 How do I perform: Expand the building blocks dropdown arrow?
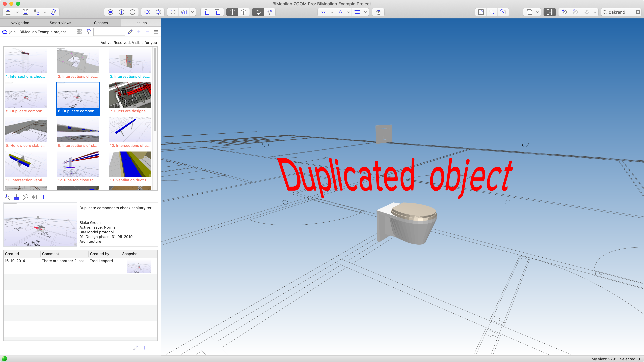point(193,12)
